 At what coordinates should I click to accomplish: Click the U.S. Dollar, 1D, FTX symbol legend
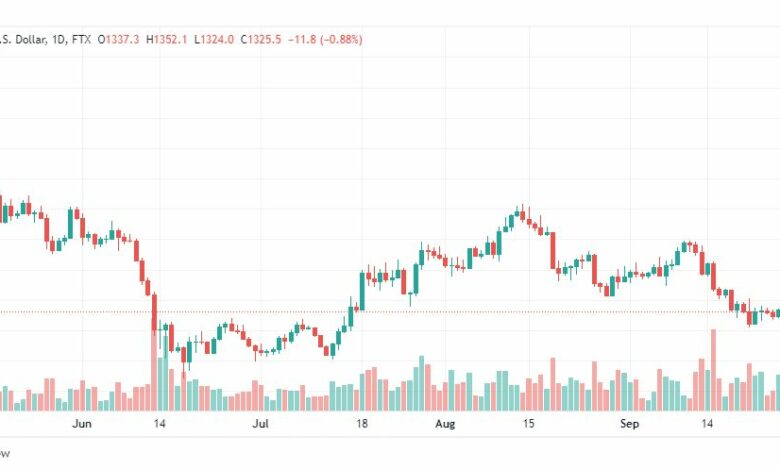(45, 39)
